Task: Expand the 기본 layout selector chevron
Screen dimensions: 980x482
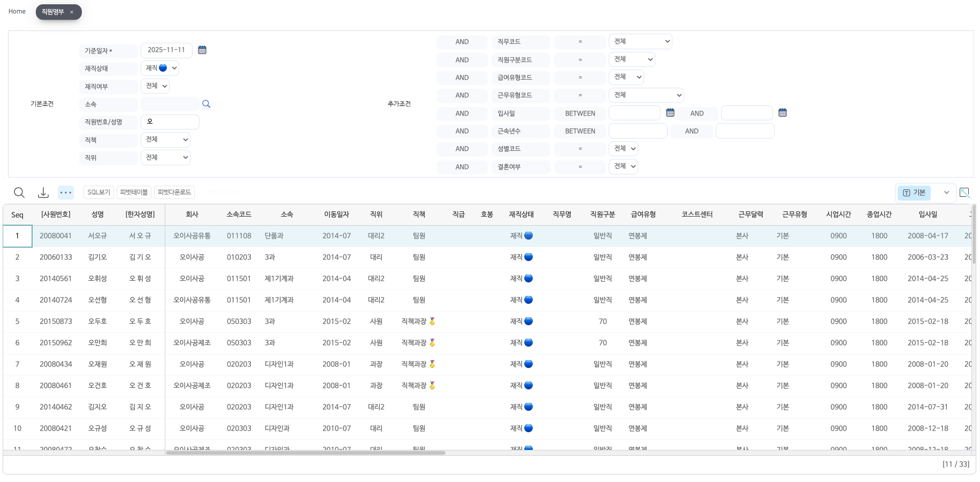Action: coord(946,193)
